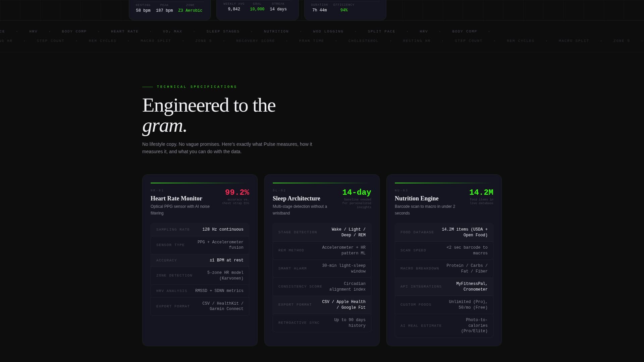Click the '<2 sec barcode to macros' value
This screenshot has height=362, width=644.
(x=467, y=250)
